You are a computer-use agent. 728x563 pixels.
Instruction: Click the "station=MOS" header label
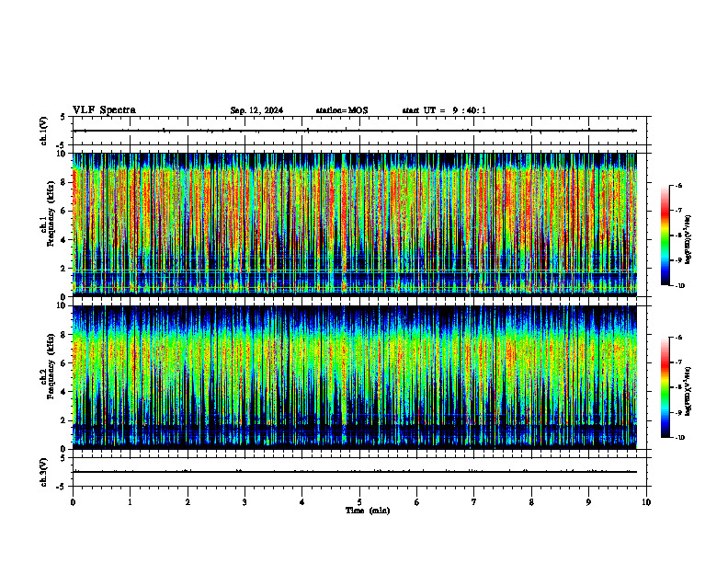pyautogui.click(x=342, y=110)
